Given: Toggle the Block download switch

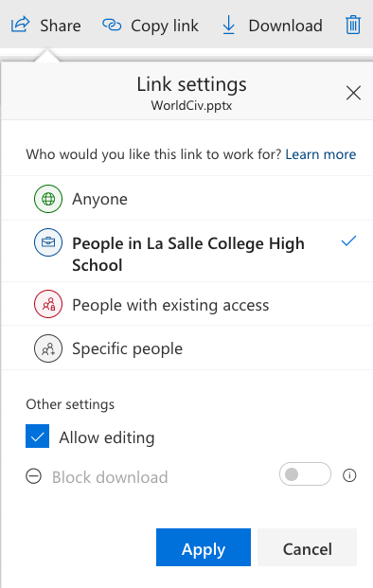Looking at the screenshot, I should tap(305, 474).
